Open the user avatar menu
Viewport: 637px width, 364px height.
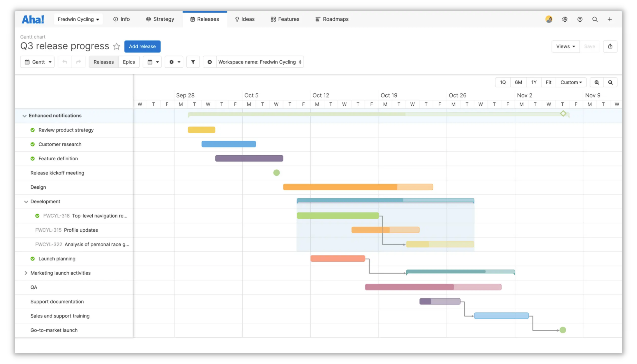click(x=549, y=19)
